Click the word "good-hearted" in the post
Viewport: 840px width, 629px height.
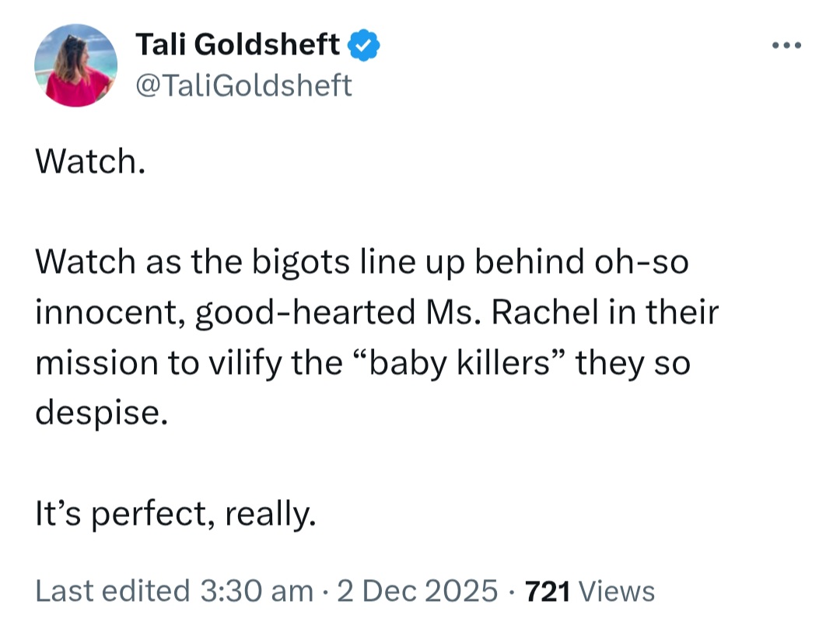[x=305, y=312]
